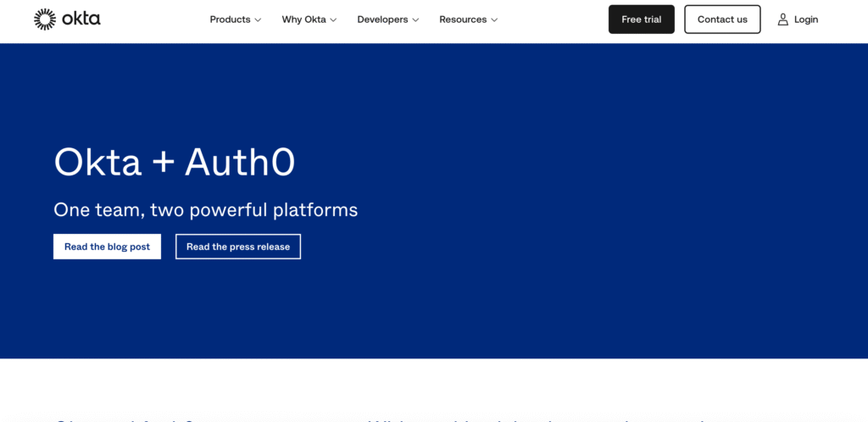Expand the Resources chevron
Image resolution: width=868 pixels, height=422 pixels.
(494, 19)
